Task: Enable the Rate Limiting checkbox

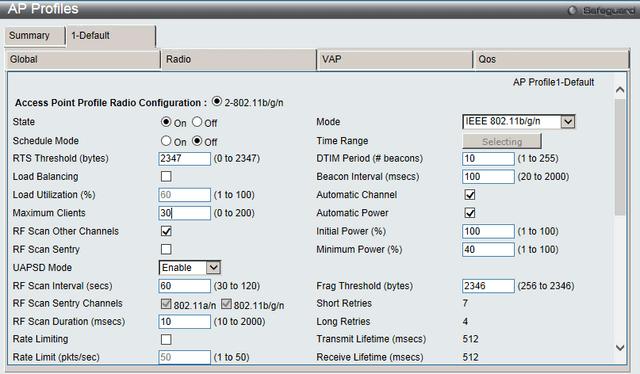Action: click(166, 339)
